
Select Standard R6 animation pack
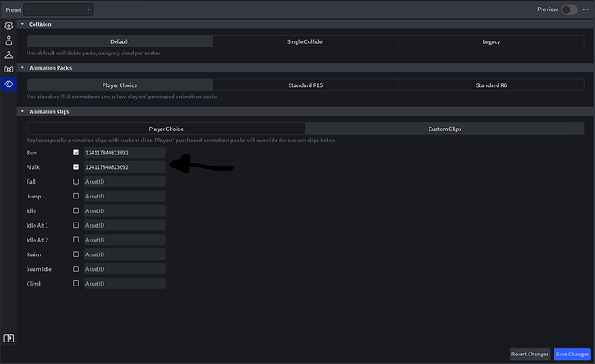(x=491, y=85)
